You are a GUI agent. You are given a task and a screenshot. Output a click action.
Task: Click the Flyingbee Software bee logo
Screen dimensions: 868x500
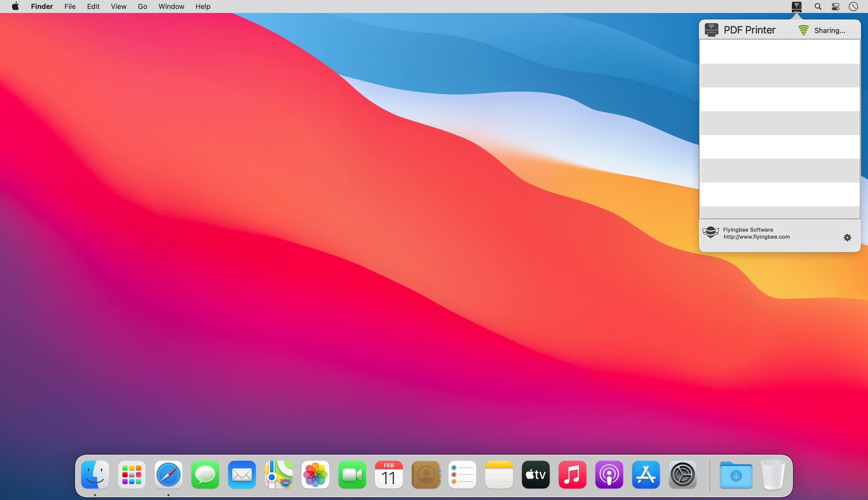710,232
